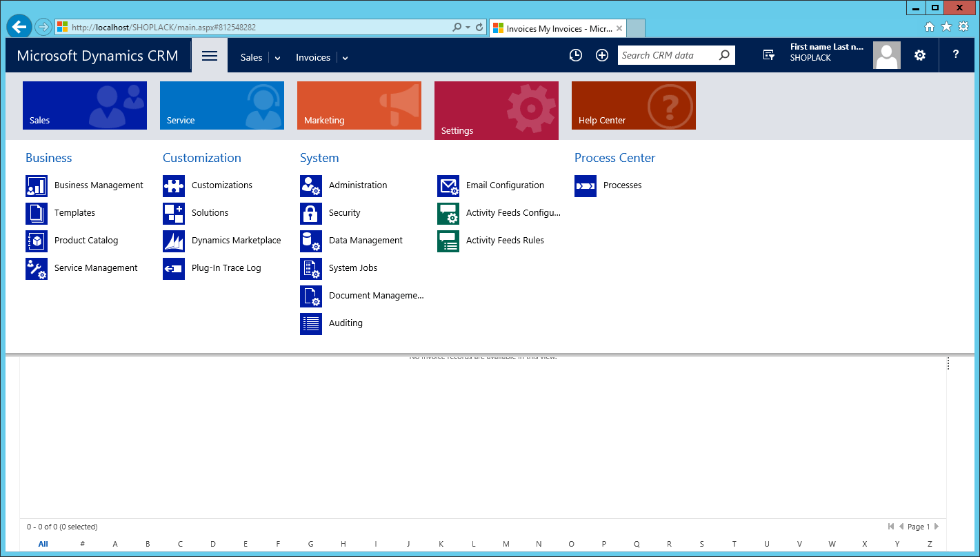Filter list by letter M
Viewport: 980px width, 557px height.
(x=506, y=544)
